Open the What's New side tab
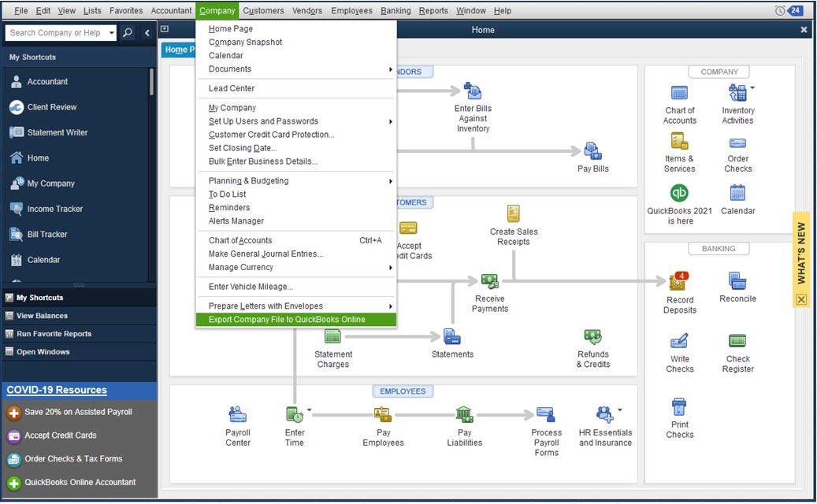This screenshot has width=817, height=504. tap(800, 253)
